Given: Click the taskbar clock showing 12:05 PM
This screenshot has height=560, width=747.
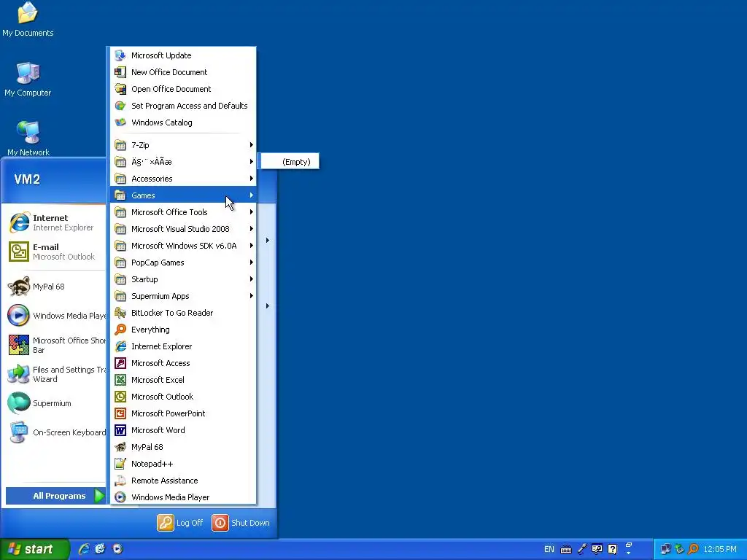Looking at the screenshot, I should (x=719, y=550).
